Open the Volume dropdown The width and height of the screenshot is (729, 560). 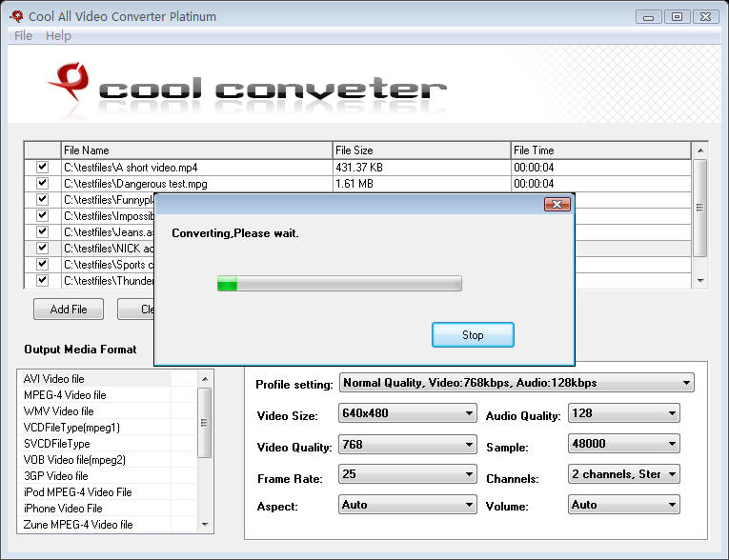click(x=624, y=505)
